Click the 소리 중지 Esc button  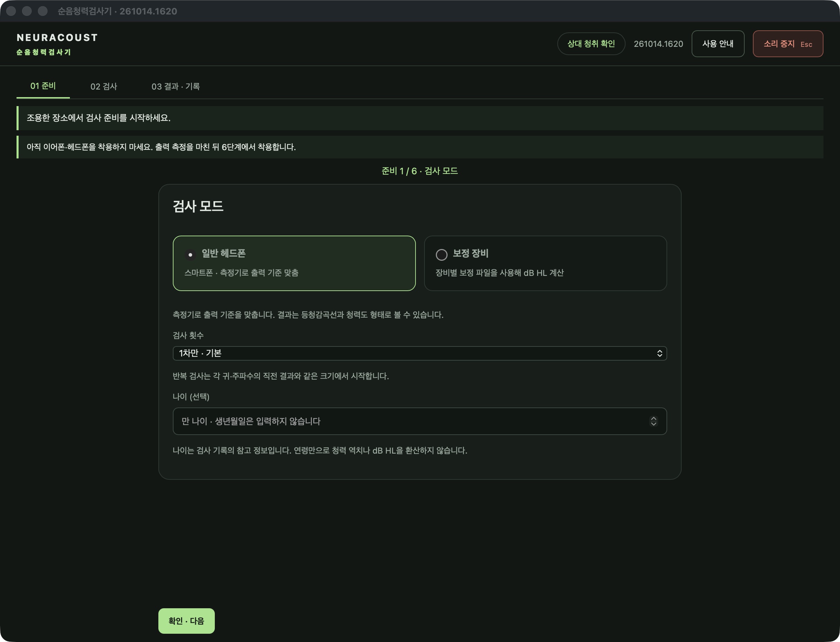[788, 43]
